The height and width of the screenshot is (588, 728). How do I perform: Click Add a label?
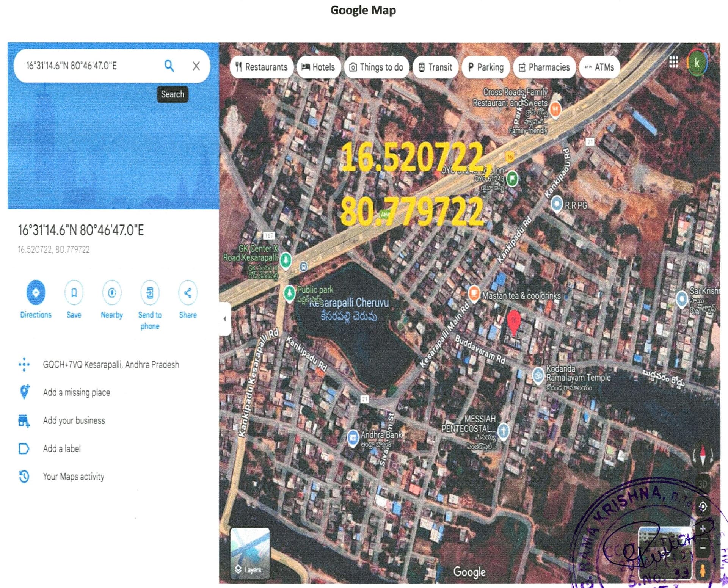(62, 448)
